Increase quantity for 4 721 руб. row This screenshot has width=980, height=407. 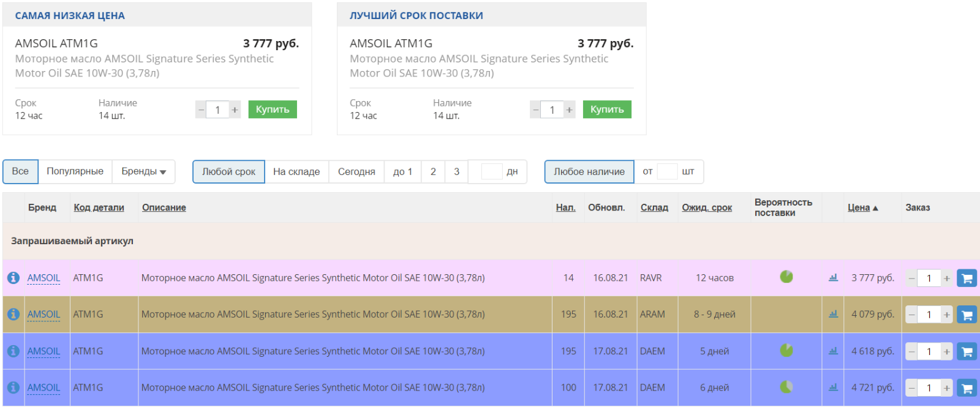click(x=947, y=388)
